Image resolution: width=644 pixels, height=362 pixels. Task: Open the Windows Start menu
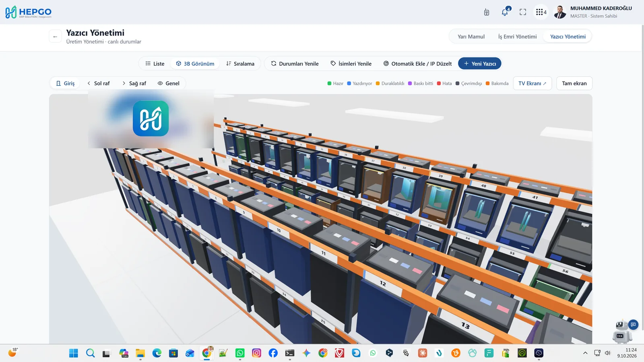[x=74, y=353]
